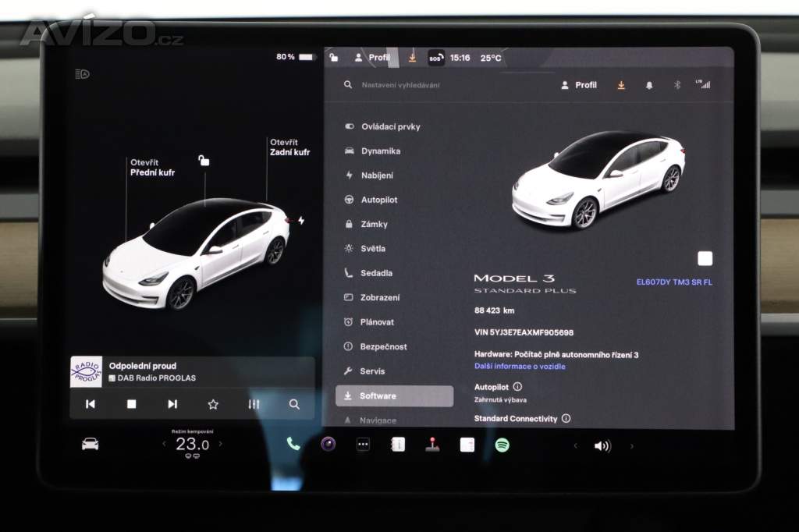Open the arcade joystick app
The width and height of the screenshot is (799, 532).
click(432, 445)
